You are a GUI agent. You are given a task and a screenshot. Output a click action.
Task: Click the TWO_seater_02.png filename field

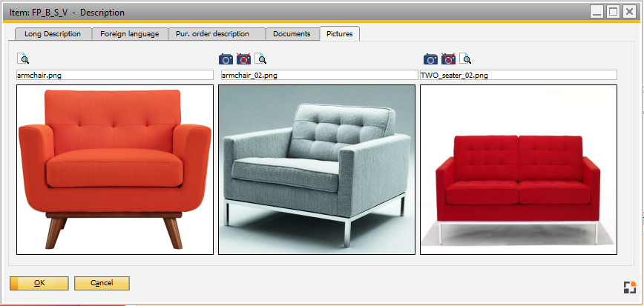click(519, 75)
